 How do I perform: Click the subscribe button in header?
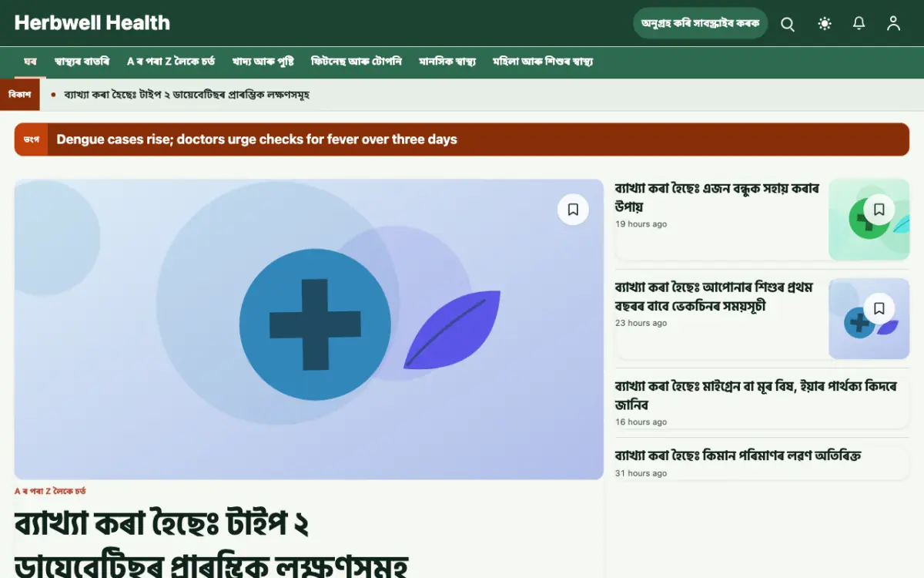[x=701, y=23]
